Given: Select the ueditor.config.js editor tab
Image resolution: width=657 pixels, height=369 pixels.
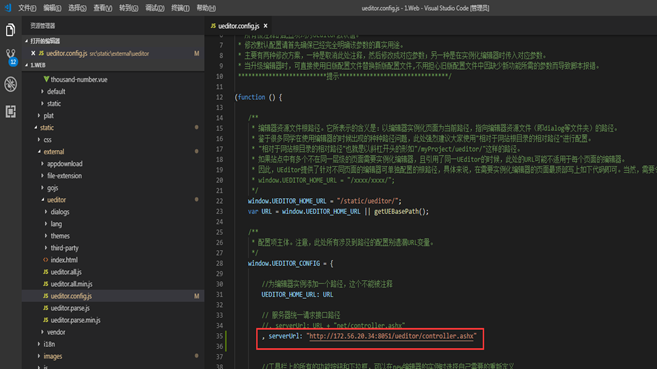Looking at the screenshot, I should 238,26.
